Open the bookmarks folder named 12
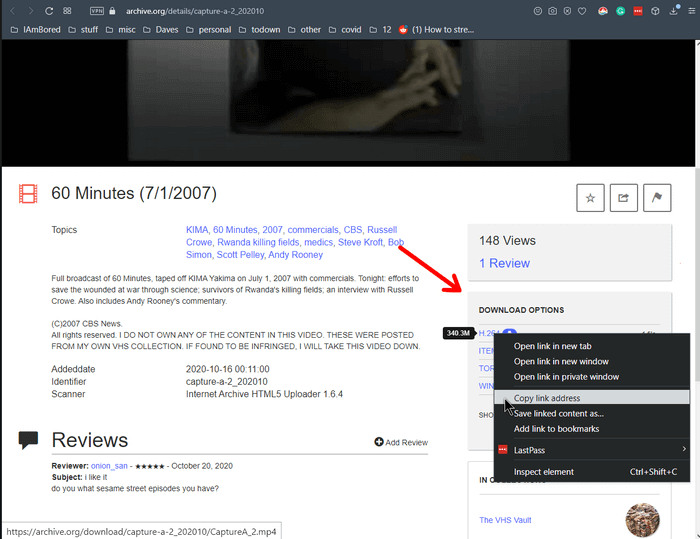The image size is (700, 539). click(380, 30)
